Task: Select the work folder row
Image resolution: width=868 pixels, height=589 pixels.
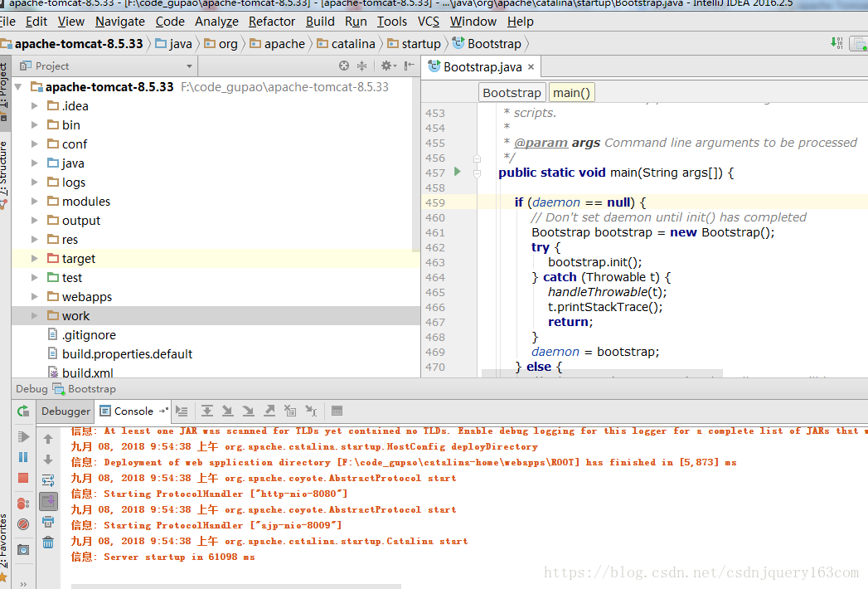Action: pos(216,316)
